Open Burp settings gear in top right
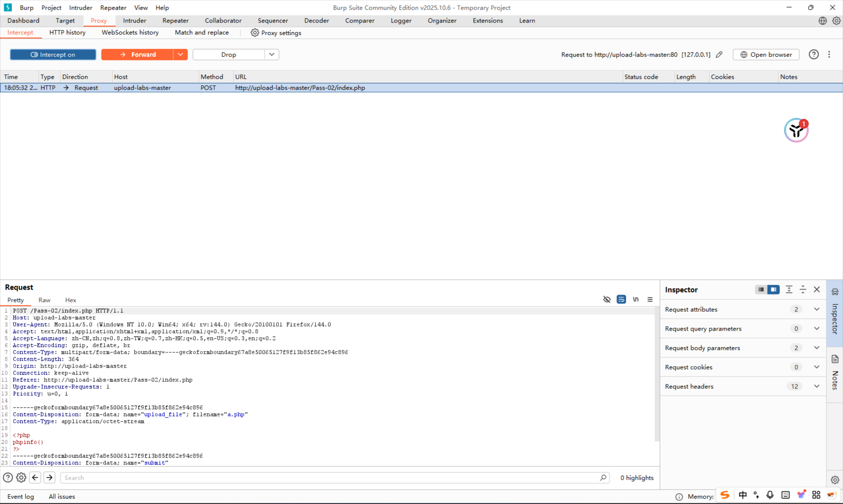 point(836,21)
